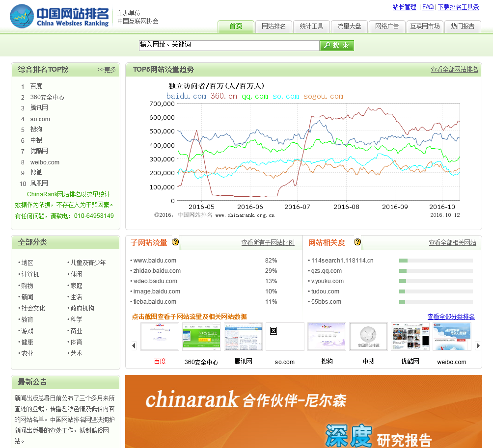Open the weibo.com screenshot thumbnail

point(452,337)
